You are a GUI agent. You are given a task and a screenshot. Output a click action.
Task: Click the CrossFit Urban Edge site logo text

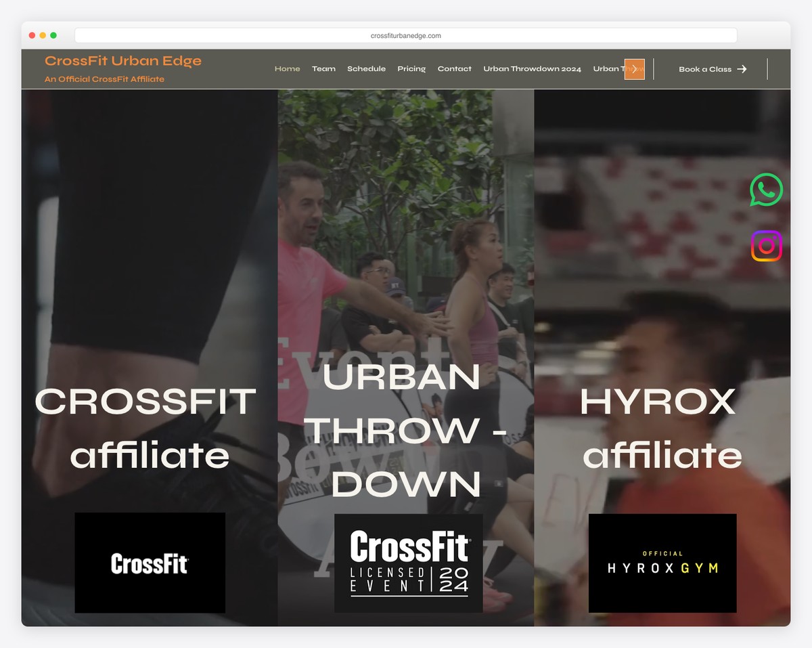click(x=122, y=60)
